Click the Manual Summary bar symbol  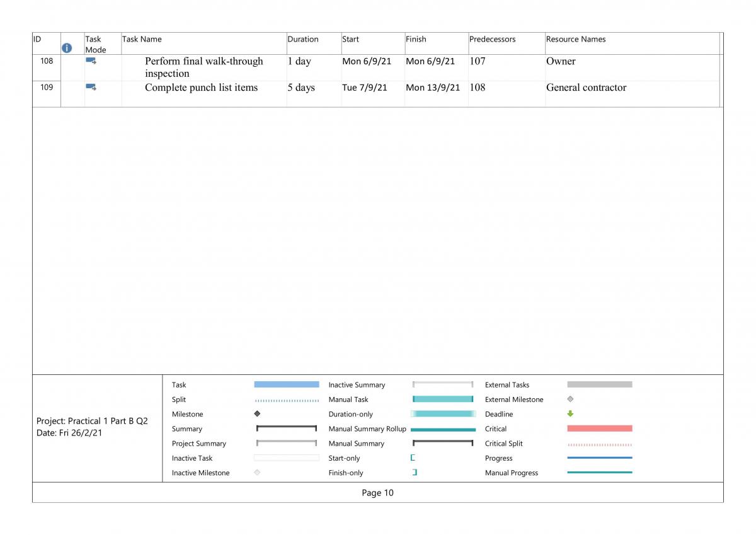pos(443,443)
